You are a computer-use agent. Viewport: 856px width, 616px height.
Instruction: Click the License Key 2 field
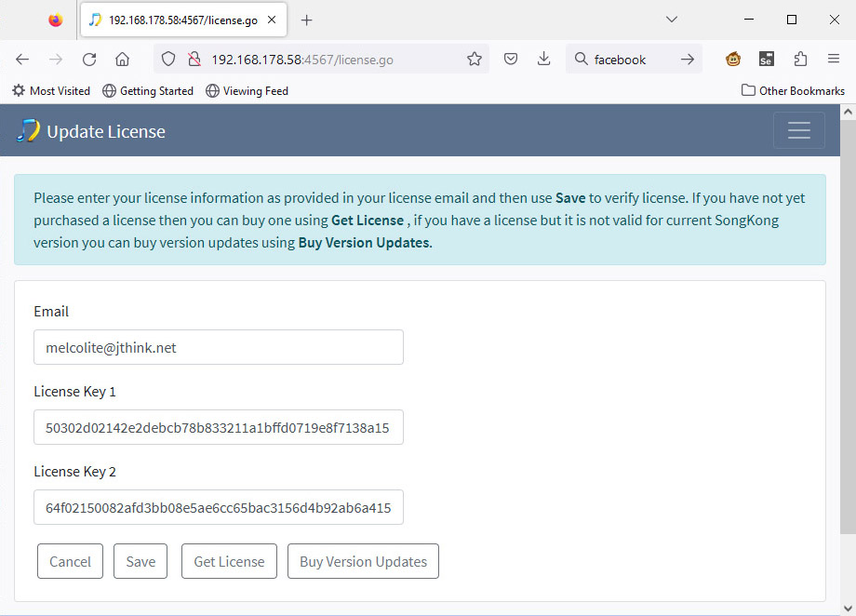[219, 507]
